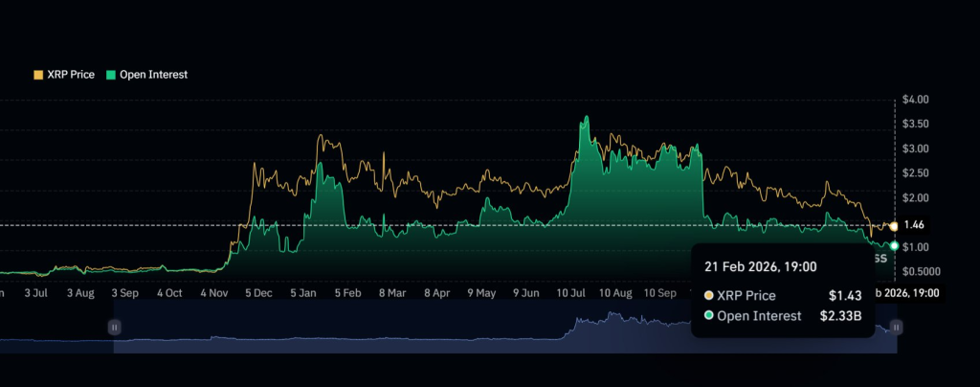Viewport: 980px width, 387px height.
Task: Click the yellow dot in tooltip XRP row
Action: click(x=708, y=295)
